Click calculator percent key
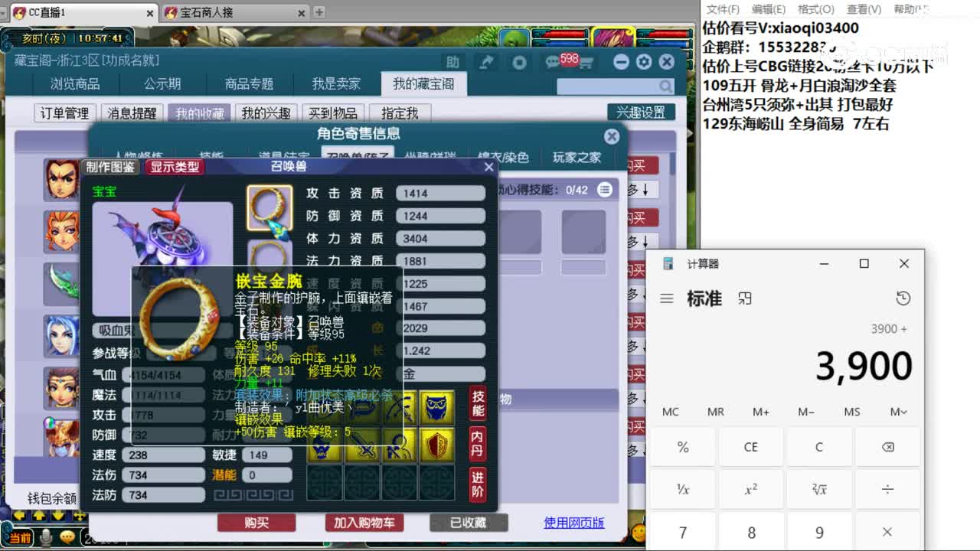Image resolution: width=980 pixels, height=551 pixels. (683, 447)
